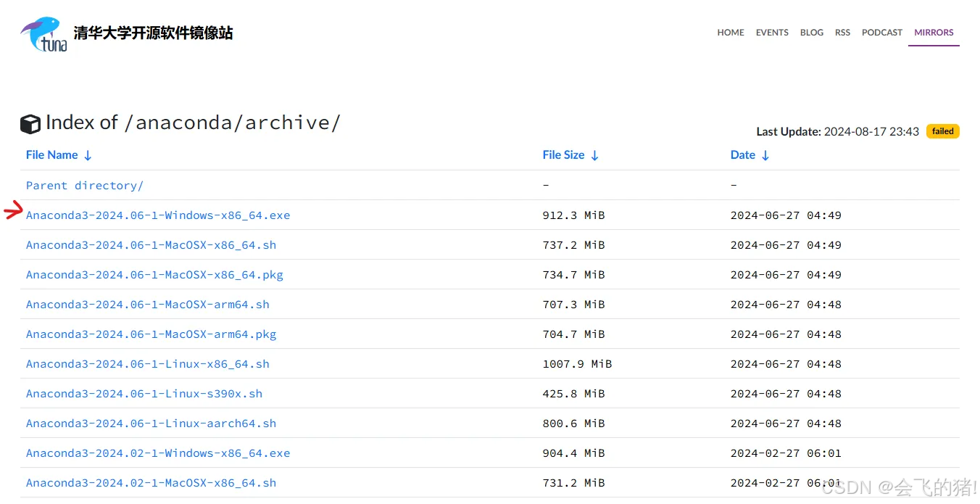Select the MIRRORS navigation tab
The image size is (980, 504).
[934, 33]
